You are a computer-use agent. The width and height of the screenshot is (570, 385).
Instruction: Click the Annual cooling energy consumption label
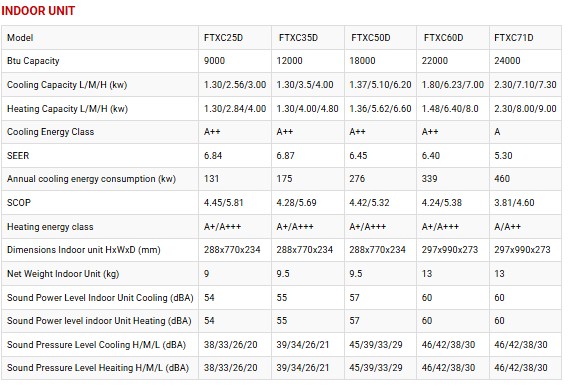[91, 179]
